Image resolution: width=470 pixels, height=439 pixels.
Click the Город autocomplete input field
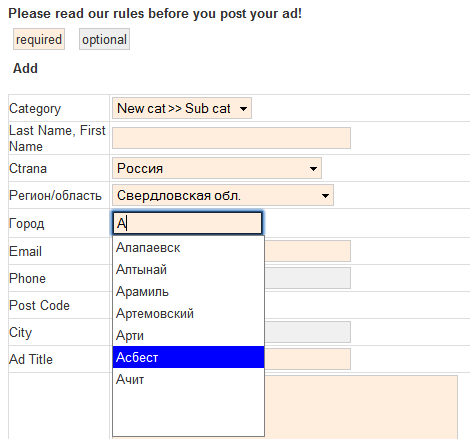click(187, 223)
